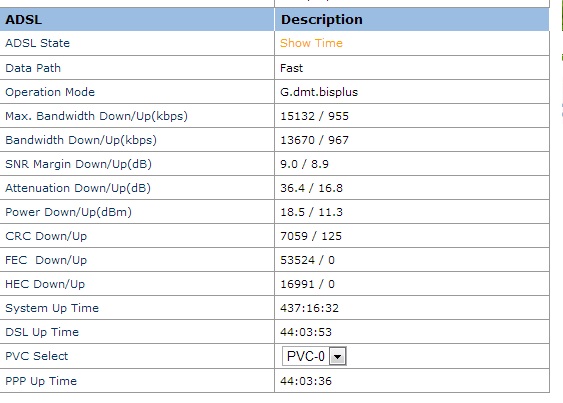Click the Data Path value Fast
563x403 pixels.
click(292, 68)
